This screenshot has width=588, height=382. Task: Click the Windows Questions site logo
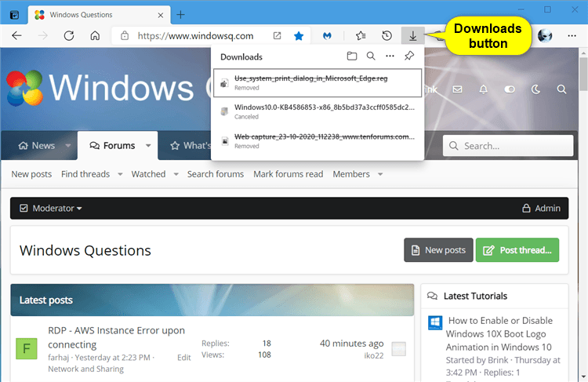click(x=100, y=89)
